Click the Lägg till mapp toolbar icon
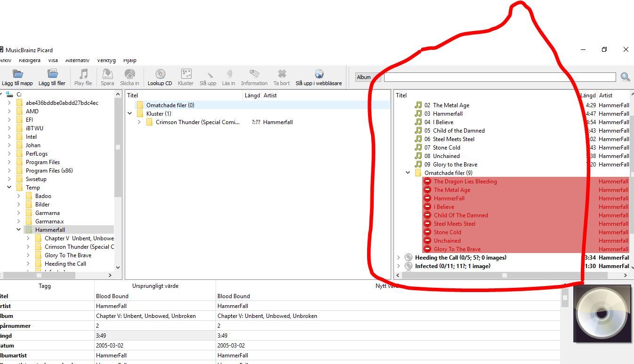The image size is (634, 364). click(x=17, y=74)
